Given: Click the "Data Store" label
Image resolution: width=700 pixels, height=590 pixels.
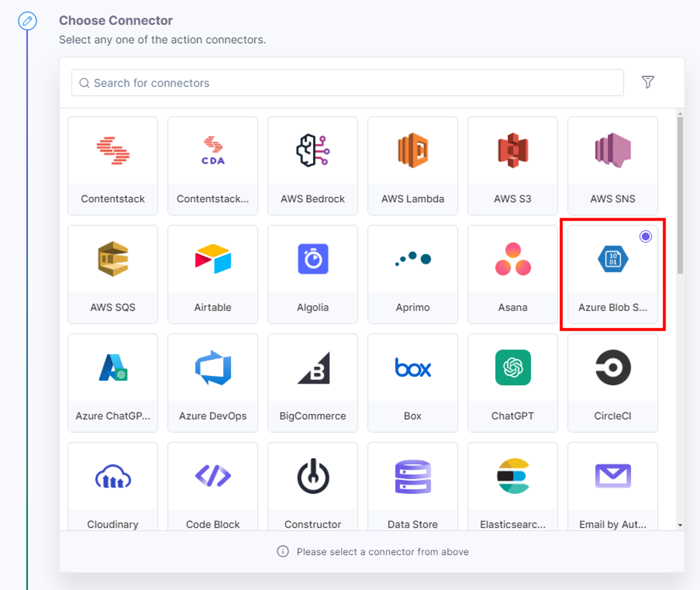Looking at the screenshot, I should click(413, 524).
